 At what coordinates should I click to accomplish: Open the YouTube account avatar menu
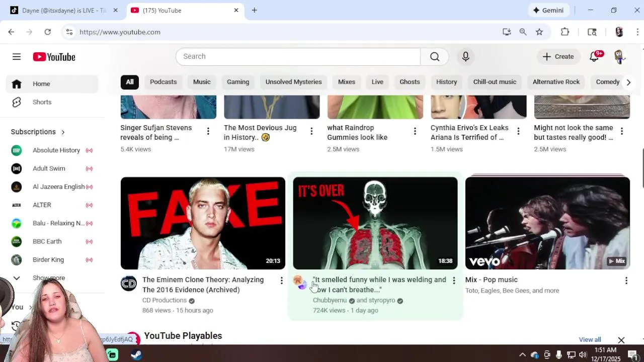[x=619, y=57]
